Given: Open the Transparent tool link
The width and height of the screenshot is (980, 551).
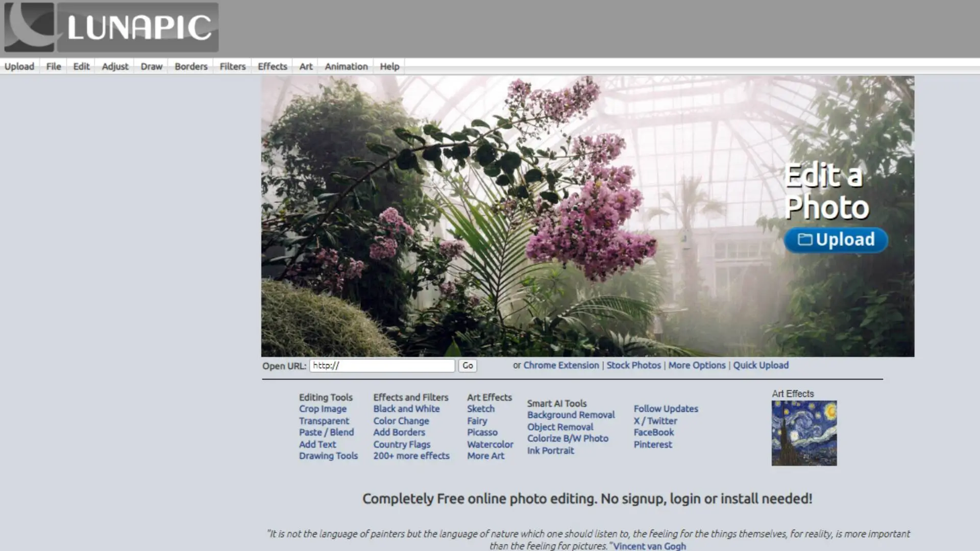Looking at the screenshot, I should (x=324, y=421).
